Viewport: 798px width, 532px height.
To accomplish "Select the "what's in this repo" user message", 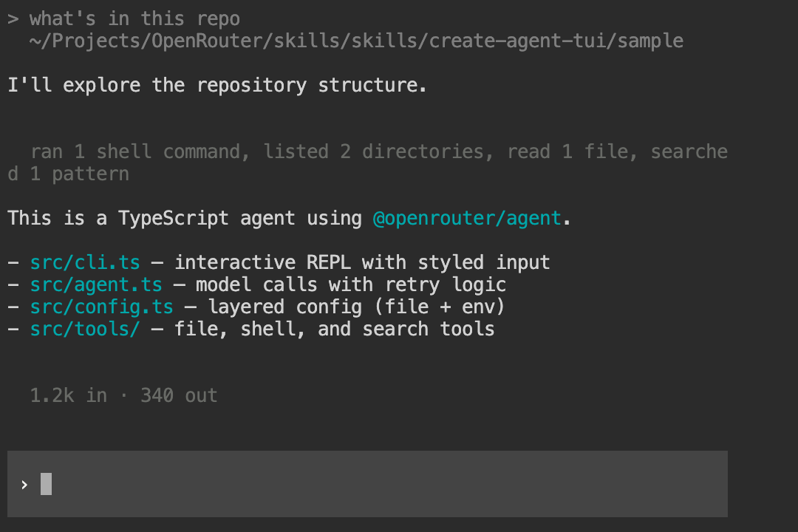I will click(134, 18).
